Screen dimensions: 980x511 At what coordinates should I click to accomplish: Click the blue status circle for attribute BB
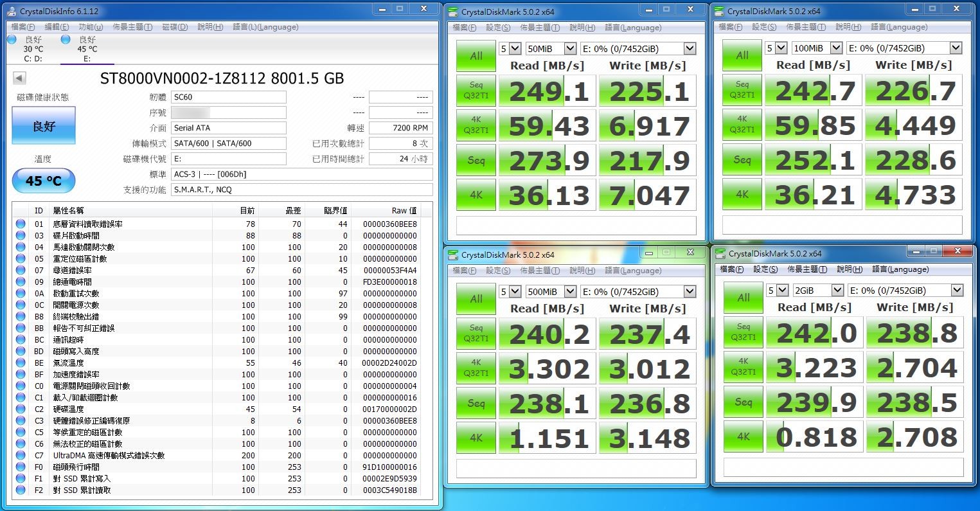coord(21,328)
